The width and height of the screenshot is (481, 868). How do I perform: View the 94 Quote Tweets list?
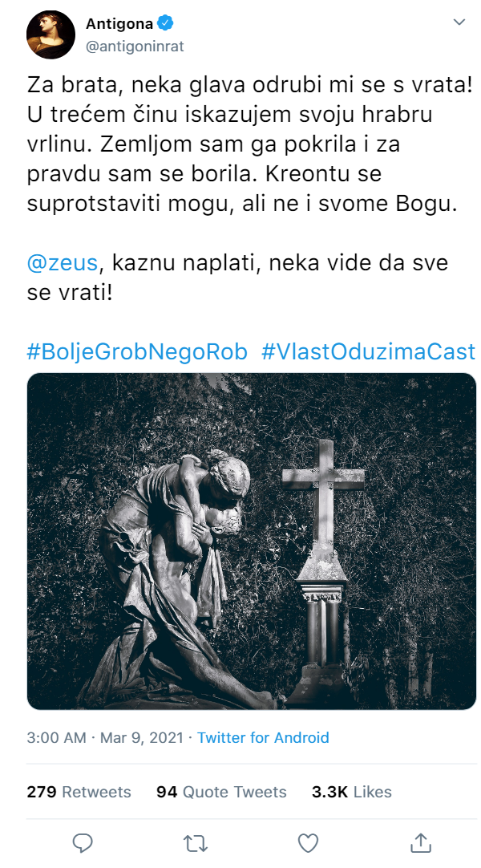(222, 792)
